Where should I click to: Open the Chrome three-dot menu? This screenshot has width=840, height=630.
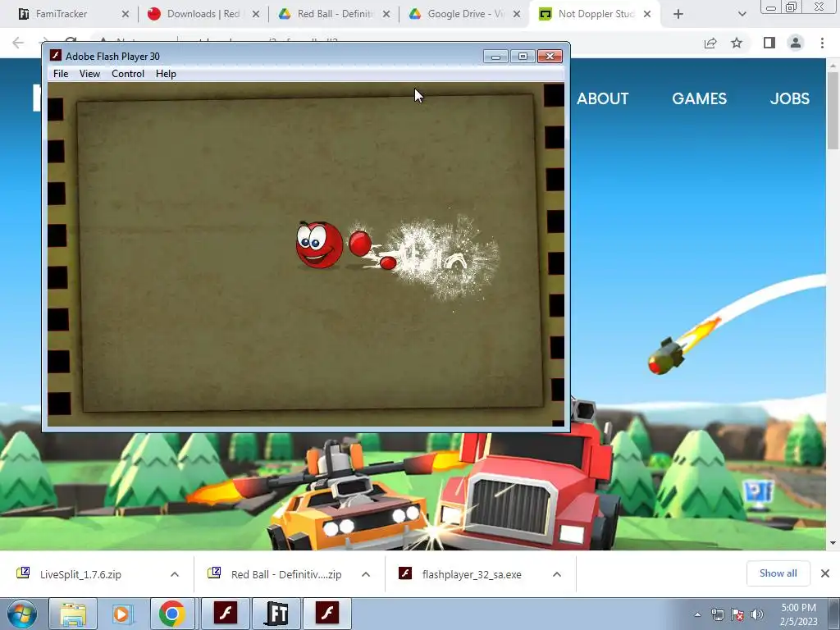click(x=822, y=43)
